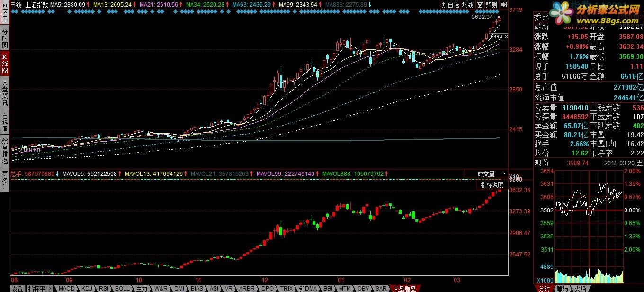
Task: Select the 大盘看盘 indicator tab
Action: [404, 288]
